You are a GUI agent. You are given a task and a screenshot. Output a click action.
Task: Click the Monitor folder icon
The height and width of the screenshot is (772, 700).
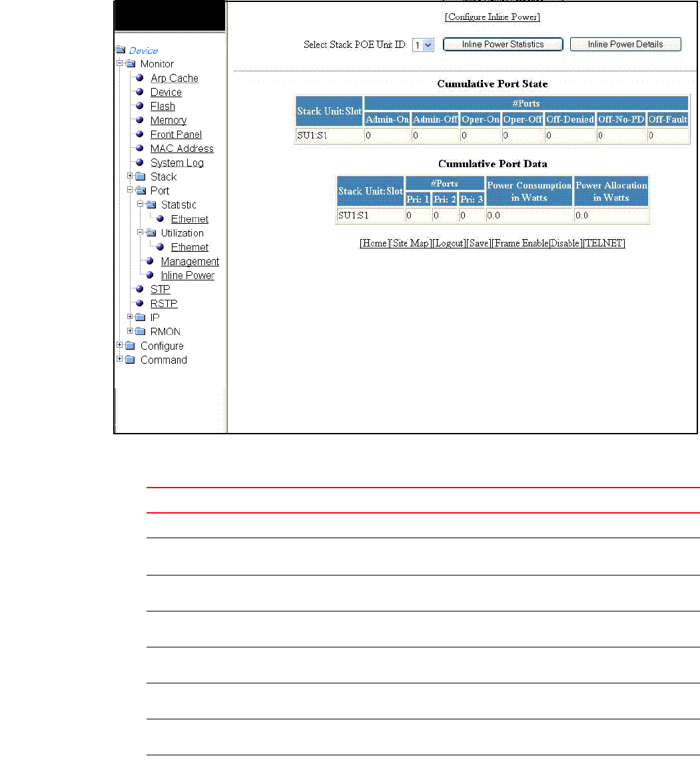[x=131, y=63]
